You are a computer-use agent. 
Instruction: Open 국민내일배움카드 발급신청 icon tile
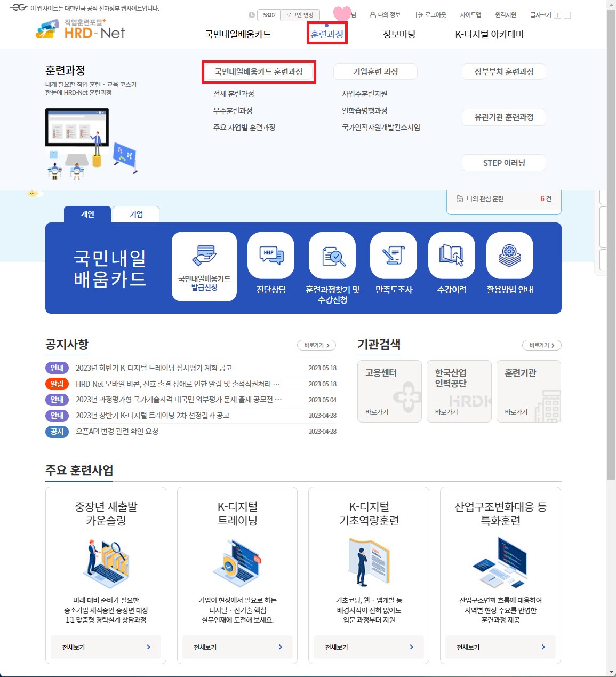pos(204,267)
